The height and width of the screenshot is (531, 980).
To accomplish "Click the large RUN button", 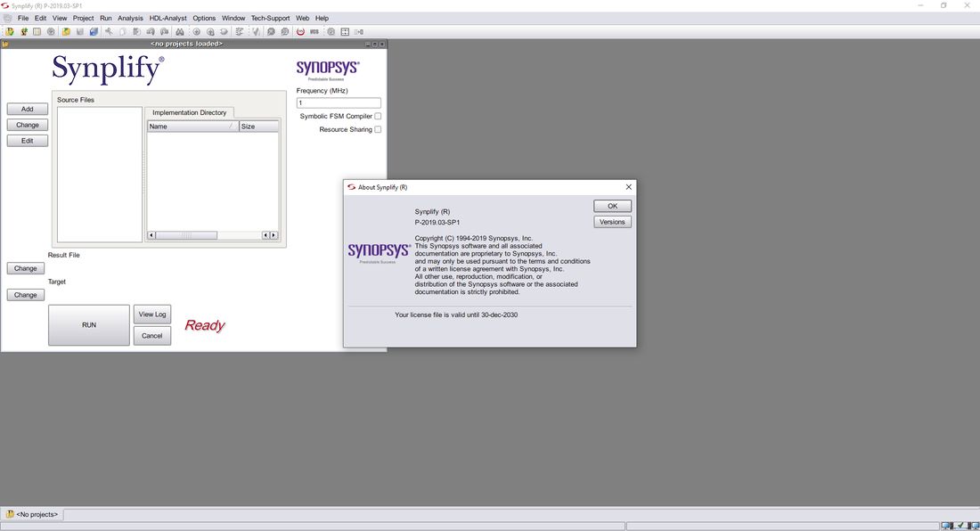I will [x=89, y=325].
